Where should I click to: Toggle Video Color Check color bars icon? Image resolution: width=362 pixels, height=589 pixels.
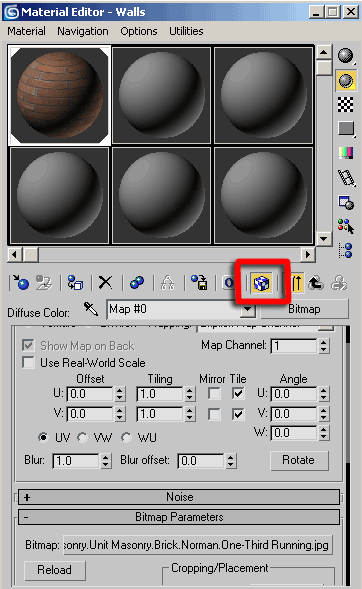pos(345,153)
